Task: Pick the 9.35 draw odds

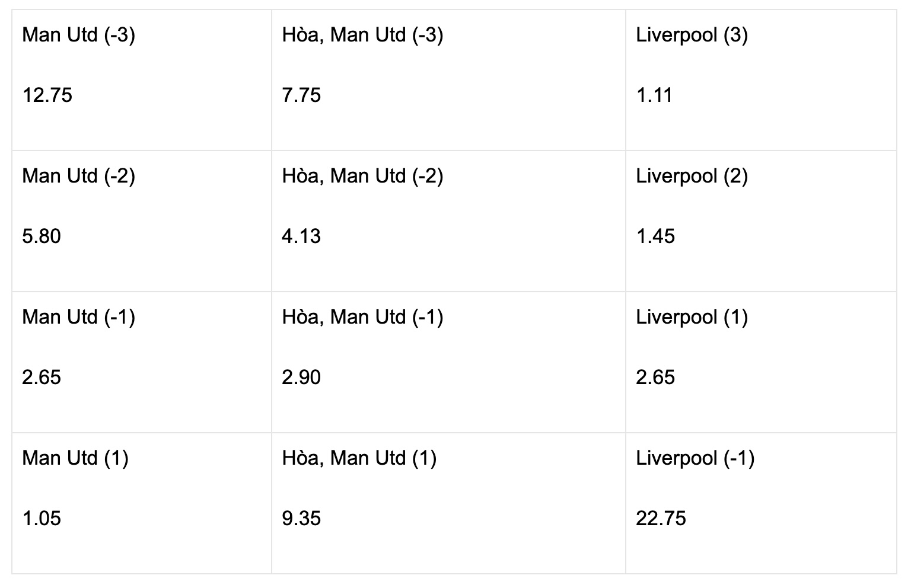Action: pos(301,518)
